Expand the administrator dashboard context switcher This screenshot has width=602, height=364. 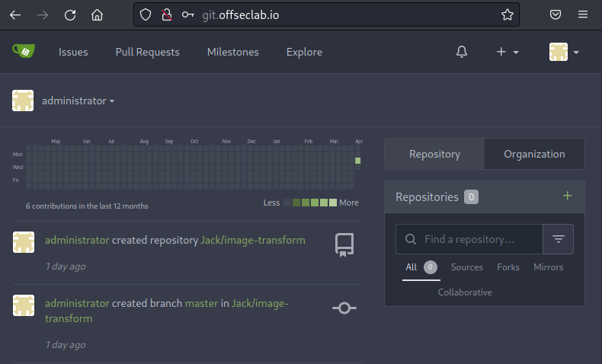click(78, 101)
